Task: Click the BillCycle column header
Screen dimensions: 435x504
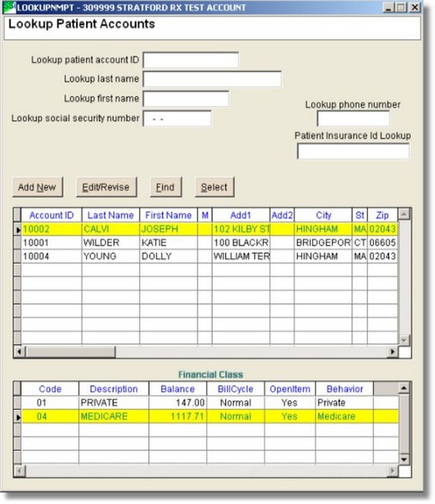Action: click(x=235, y=389)
